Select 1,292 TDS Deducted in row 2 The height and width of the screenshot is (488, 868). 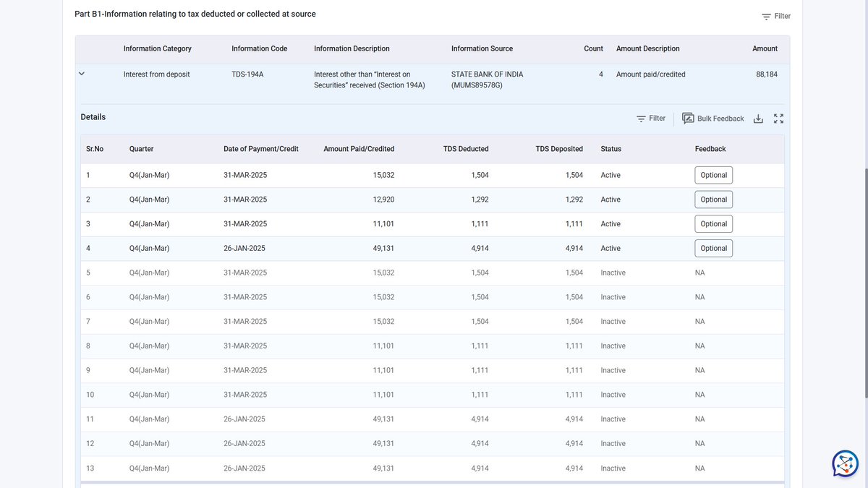[x=480, y=200]
